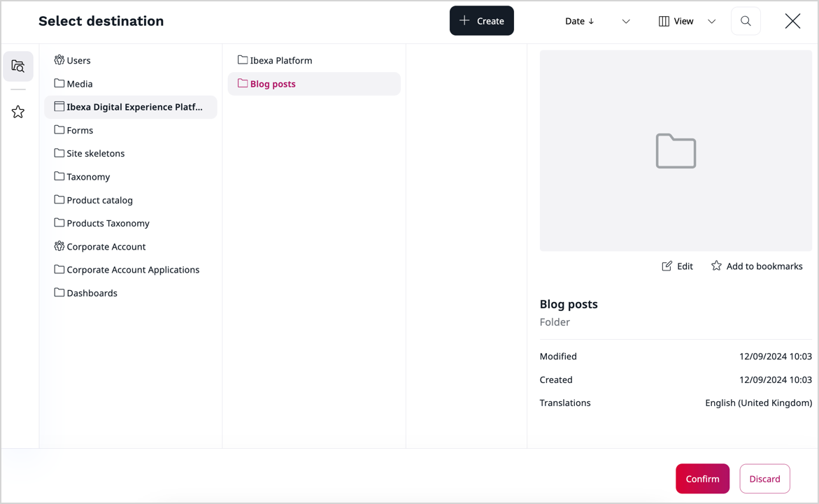The height and width of the screenshot is (504, 819).
Task: Select Ibexa Digital Experience Platform item
Action: coord(134,107)
